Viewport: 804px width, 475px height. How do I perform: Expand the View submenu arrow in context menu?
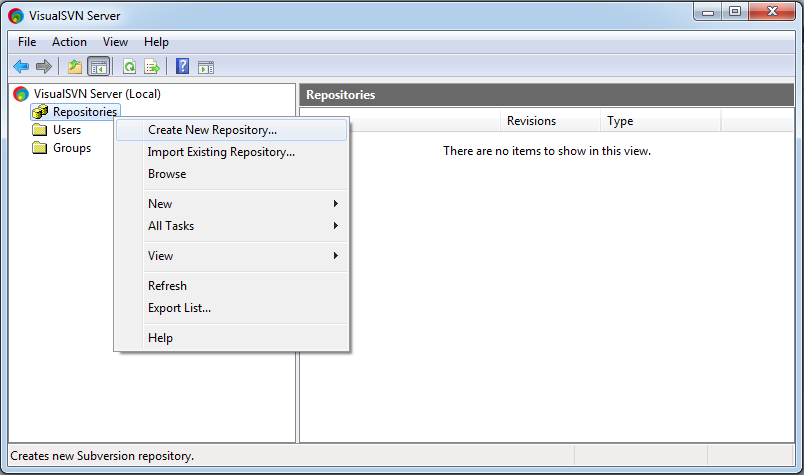pos(336,255)
